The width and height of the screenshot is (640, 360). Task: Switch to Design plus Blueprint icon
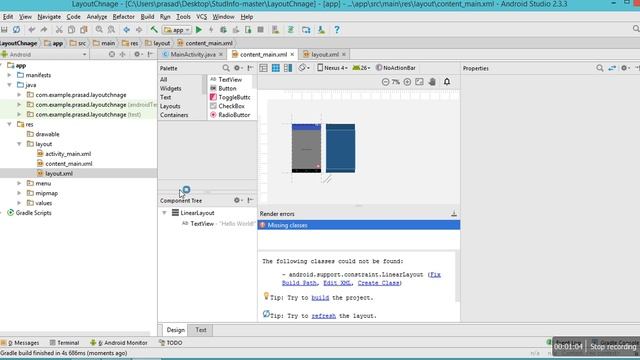tap(288, 68)
